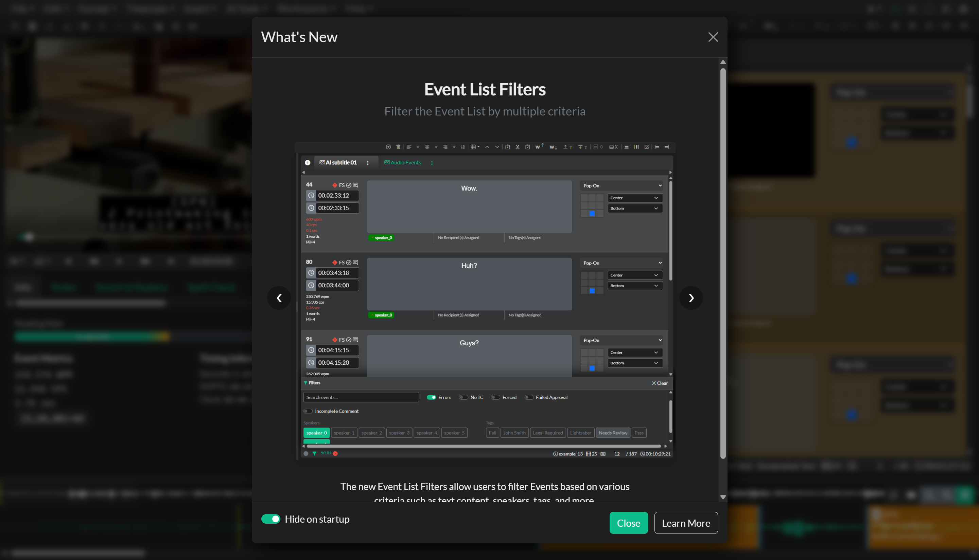Image resolution: width=979 pixels, height=560 pixels.
Task: Enable the Incomplete Comment toggle
Action: 308,411
